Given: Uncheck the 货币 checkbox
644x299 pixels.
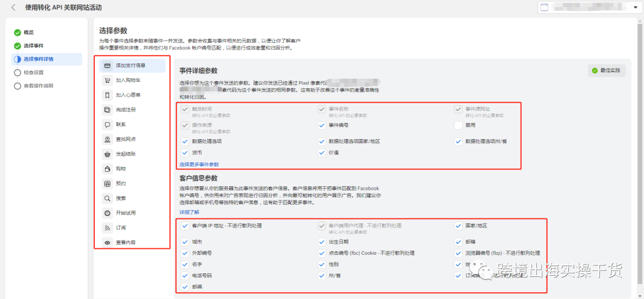Looking at the screenshot, I should click(x=185, y=153).
